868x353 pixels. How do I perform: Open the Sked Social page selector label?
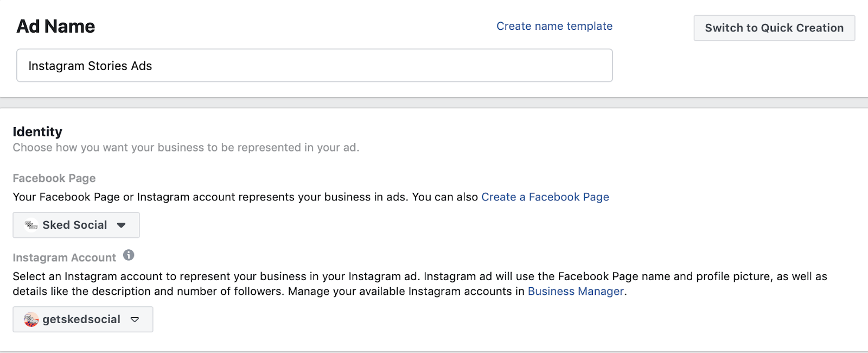click(75, 225)
